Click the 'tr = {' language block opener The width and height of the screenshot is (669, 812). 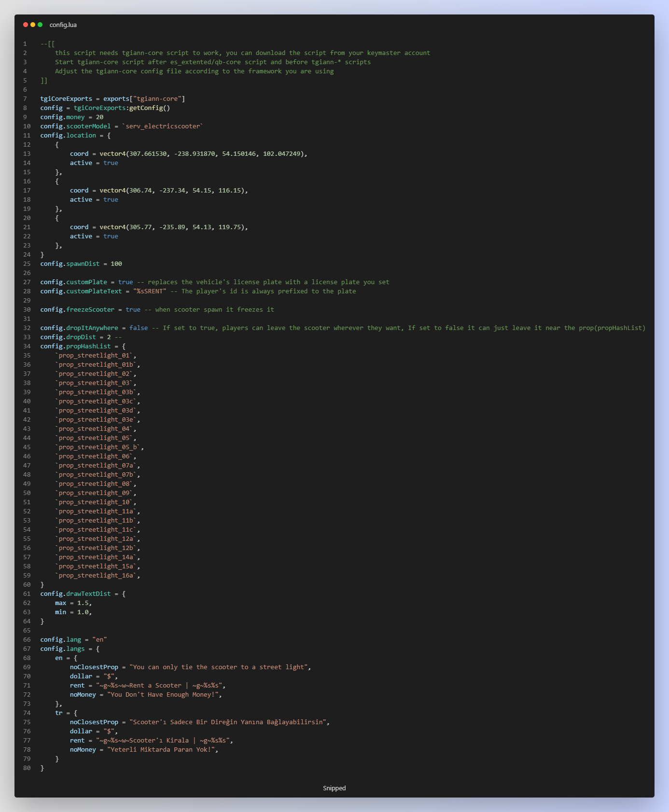(x=66, y=713)
